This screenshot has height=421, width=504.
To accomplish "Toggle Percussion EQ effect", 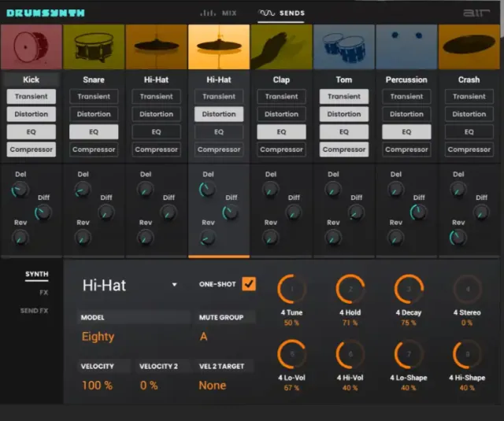I will [x=406, y=131].
